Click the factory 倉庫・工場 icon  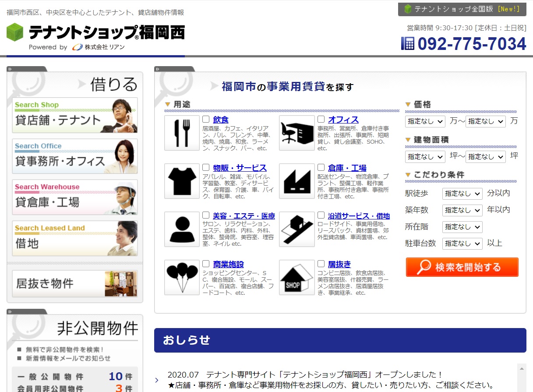click(297, 181)
